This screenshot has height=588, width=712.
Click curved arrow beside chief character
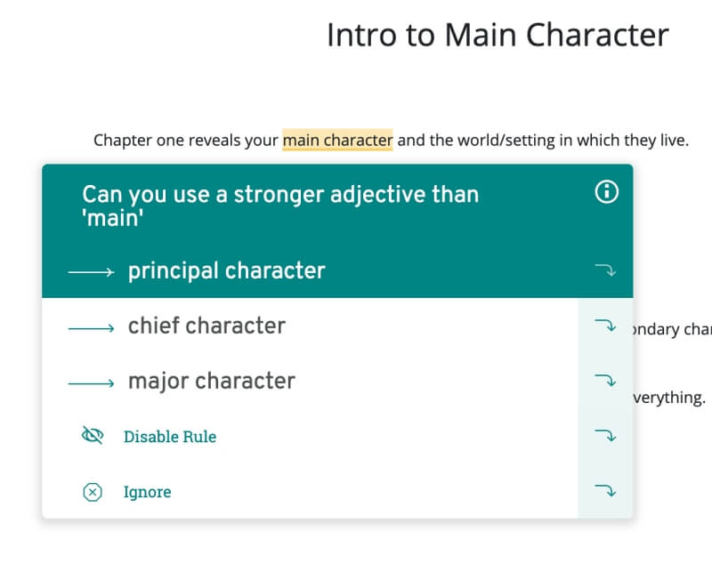(x=605, y=326)
